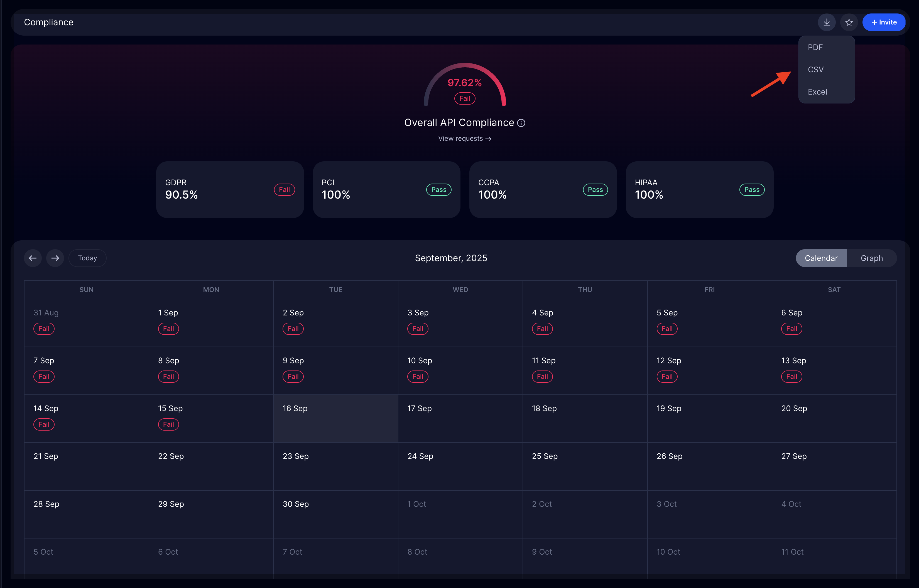Jump to Today in calendar
The height and width of the screenshot is (588, 919).
click(x=87, y=258)
